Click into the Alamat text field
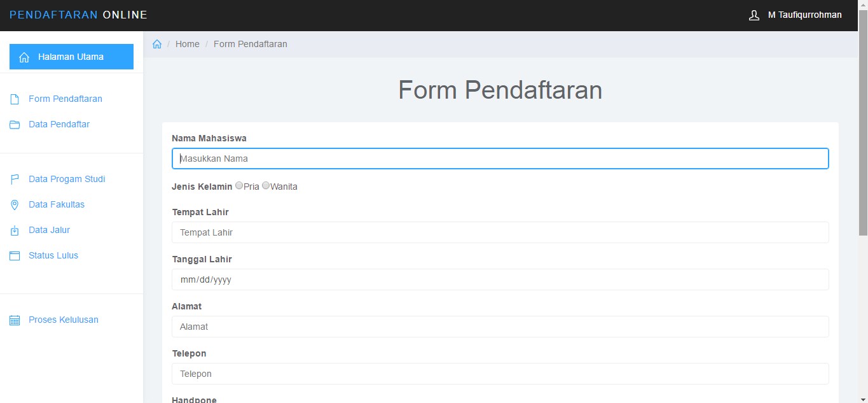Screen dimensions: 868x403 pos(500,327)
